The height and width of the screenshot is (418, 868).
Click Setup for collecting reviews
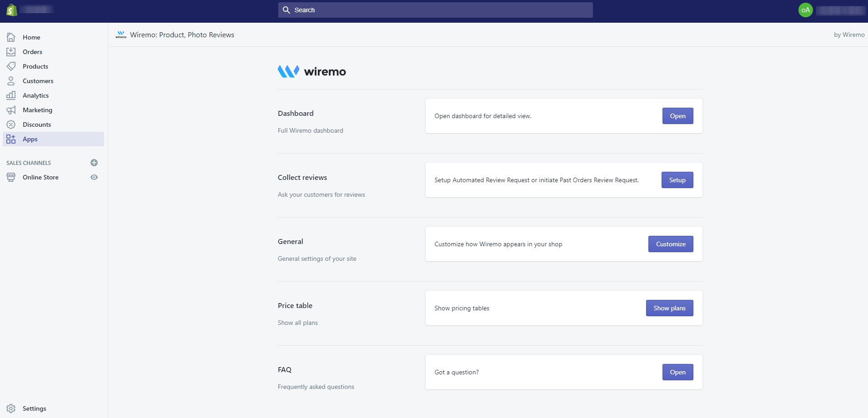click(x=677, y=180)
